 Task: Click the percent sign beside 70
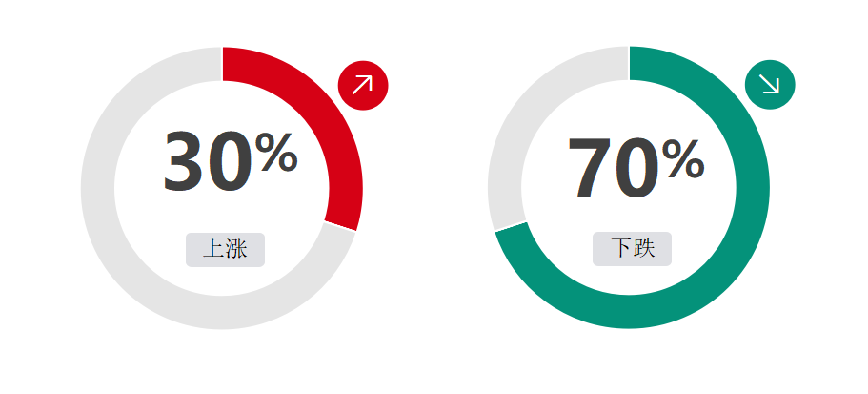683,158
